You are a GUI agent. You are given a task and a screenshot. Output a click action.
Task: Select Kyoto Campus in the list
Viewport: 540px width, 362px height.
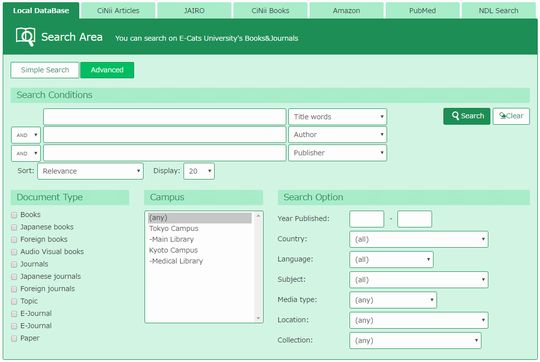tap(173, 250)
